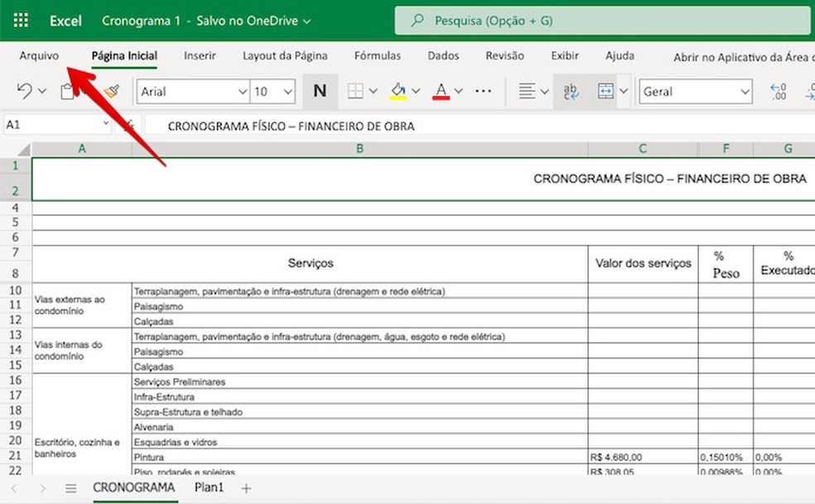Click the cell borders icon

[355, 91]
